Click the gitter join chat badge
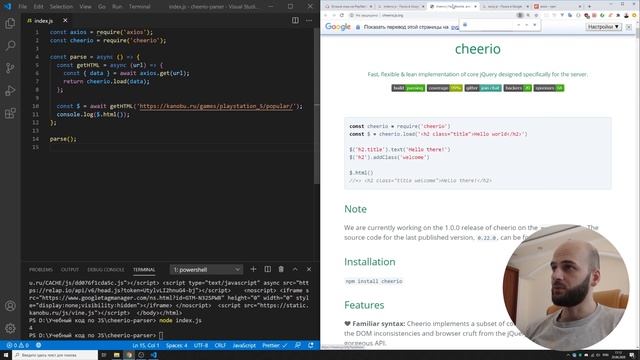Image resolution: width=640 pixels, height=360 pixels. pos(483,88)
